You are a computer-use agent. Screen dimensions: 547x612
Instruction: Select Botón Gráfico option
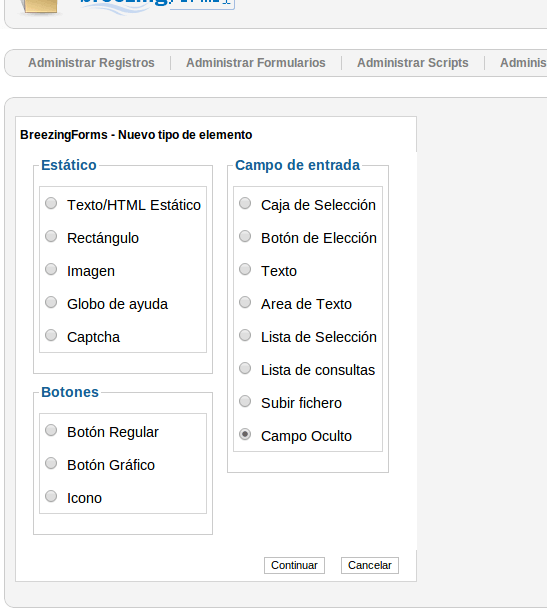click(x=51, y=463)
